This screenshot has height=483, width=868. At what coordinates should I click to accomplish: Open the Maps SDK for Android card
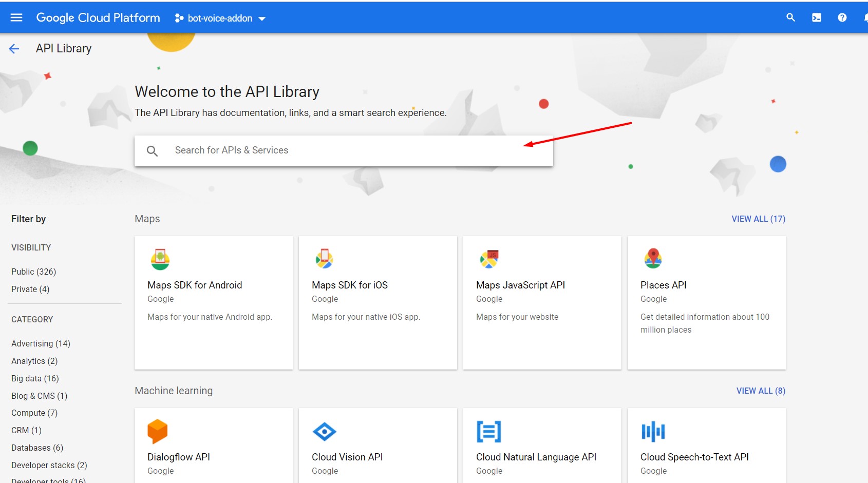click(213, 302)
